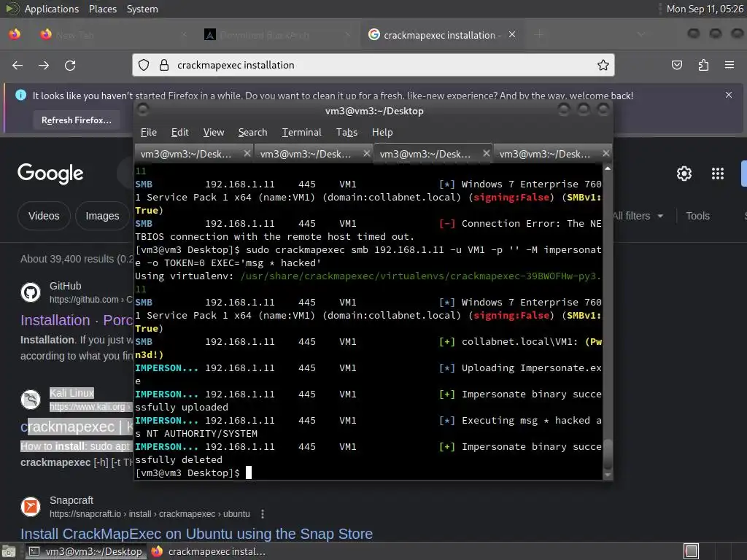The image size is (747, 560).
Task: List all Firefox tabs dropdown
Action: pos(640,35)
